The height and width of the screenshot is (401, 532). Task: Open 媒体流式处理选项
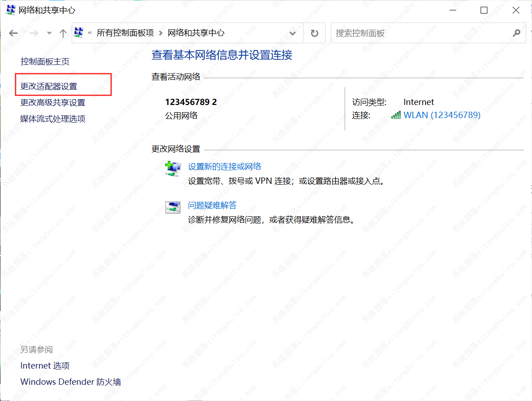pos(52,118)
